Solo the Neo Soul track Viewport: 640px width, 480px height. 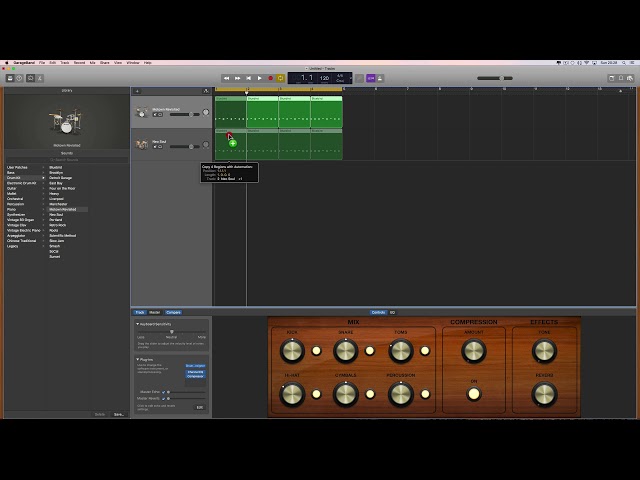click(160, 147)
